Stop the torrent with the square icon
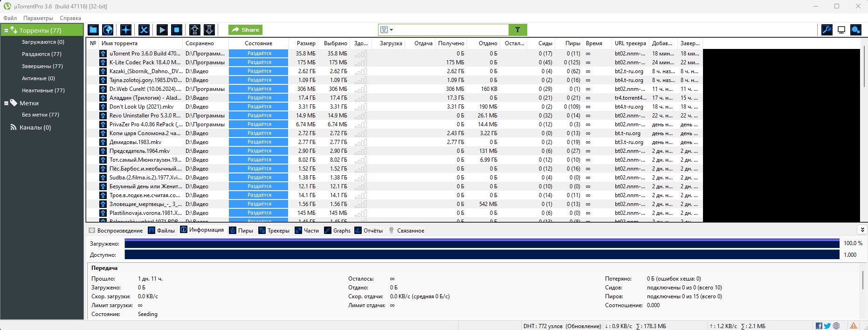868x330 pixels. click(x=177, y=30)
